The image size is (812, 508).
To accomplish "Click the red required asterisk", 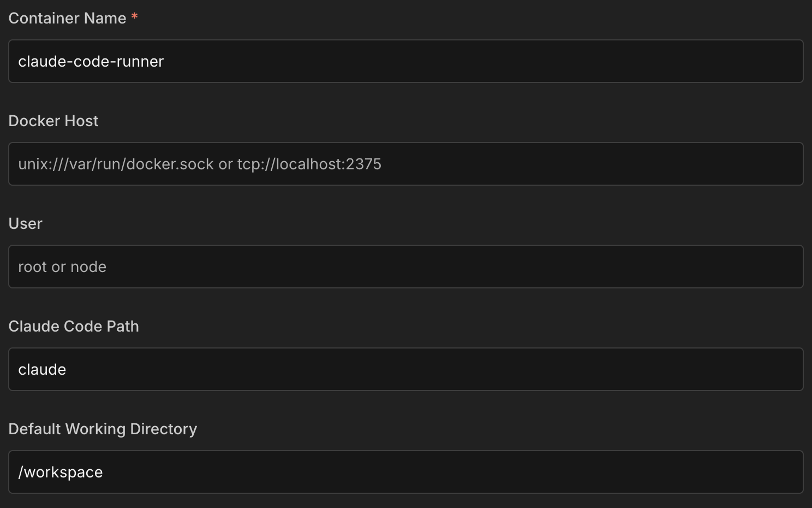I will (x=134, y=17).
